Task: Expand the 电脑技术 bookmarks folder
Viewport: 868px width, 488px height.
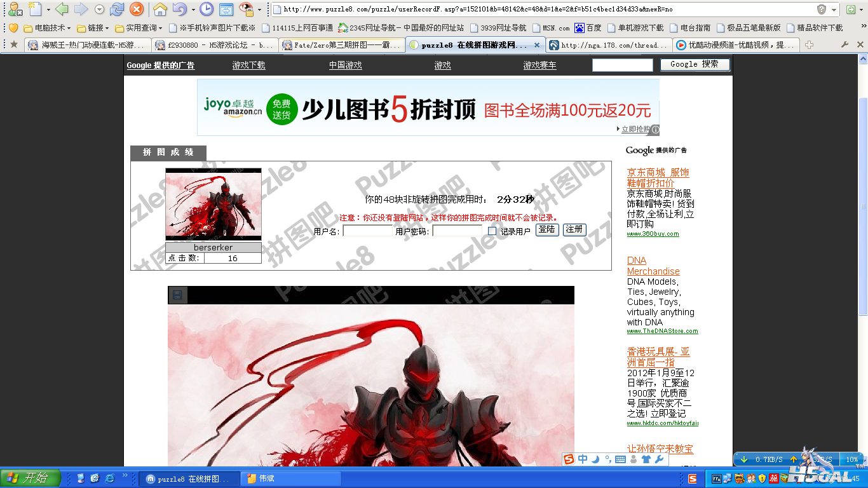Action: click(x=47, y=28)
